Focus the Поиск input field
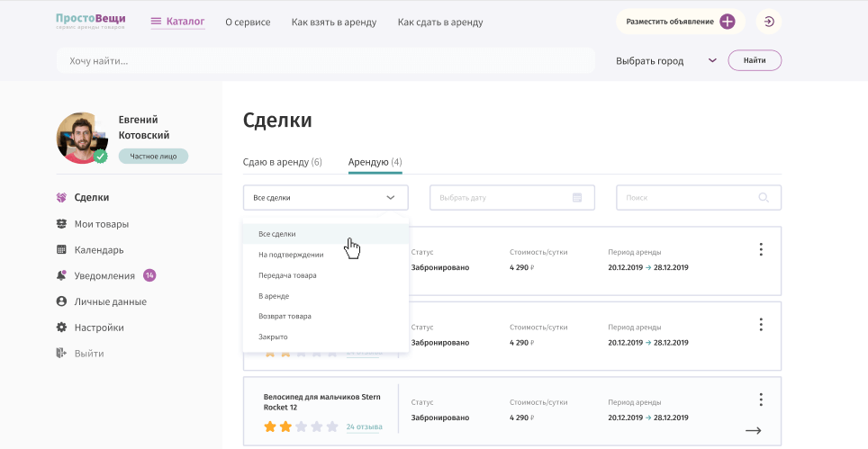This screenshot has height=449, width=868. [x=699, y=197]
